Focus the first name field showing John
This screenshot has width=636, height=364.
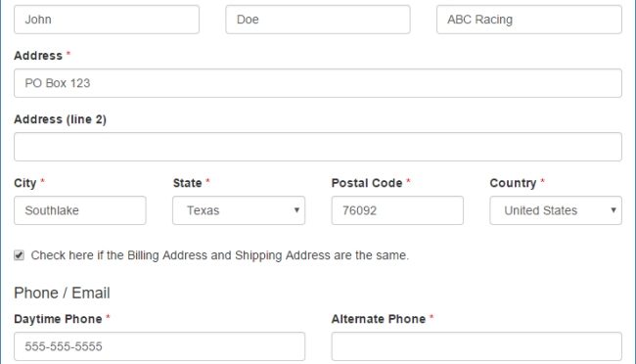tap(107, 20)
